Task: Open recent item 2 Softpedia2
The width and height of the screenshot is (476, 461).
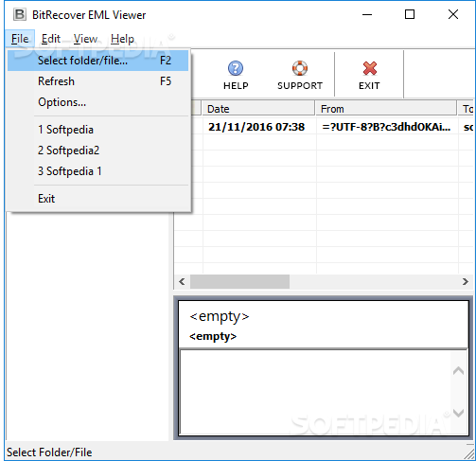Action: click(x=97, y=151)
